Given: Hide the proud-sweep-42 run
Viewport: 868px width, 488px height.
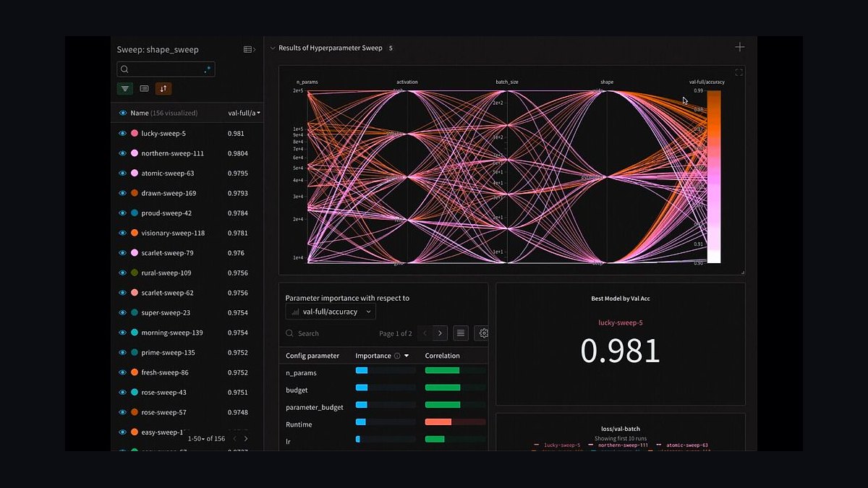Looking at the screenshot, I should (x=122, y=213).
